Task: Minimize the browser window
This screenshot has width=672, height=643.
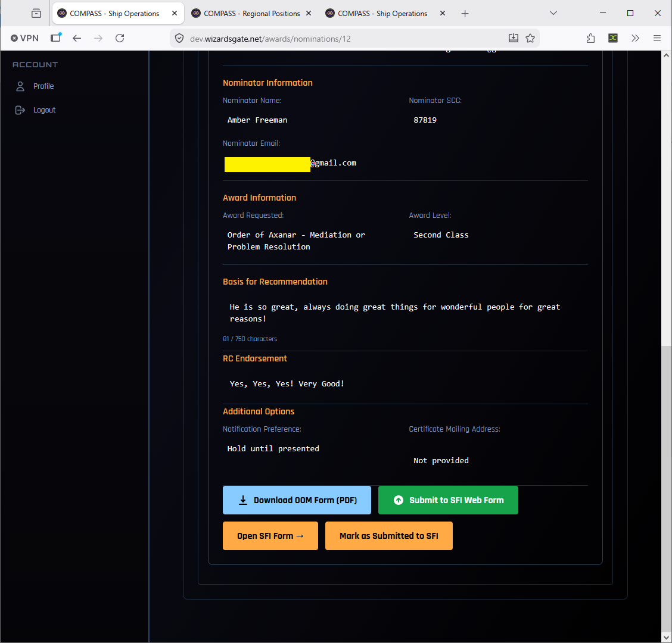Action: (602, 13)
